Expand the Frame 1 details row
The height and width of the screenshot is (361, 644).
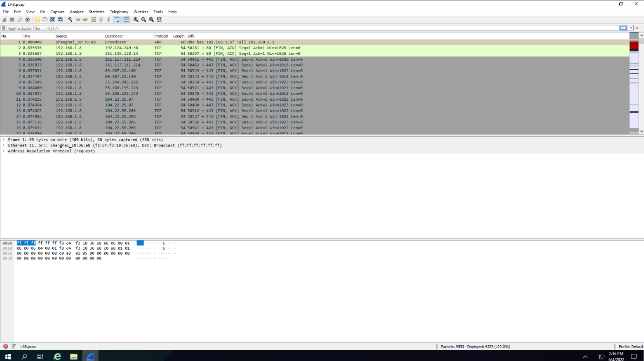pos(4,139)
